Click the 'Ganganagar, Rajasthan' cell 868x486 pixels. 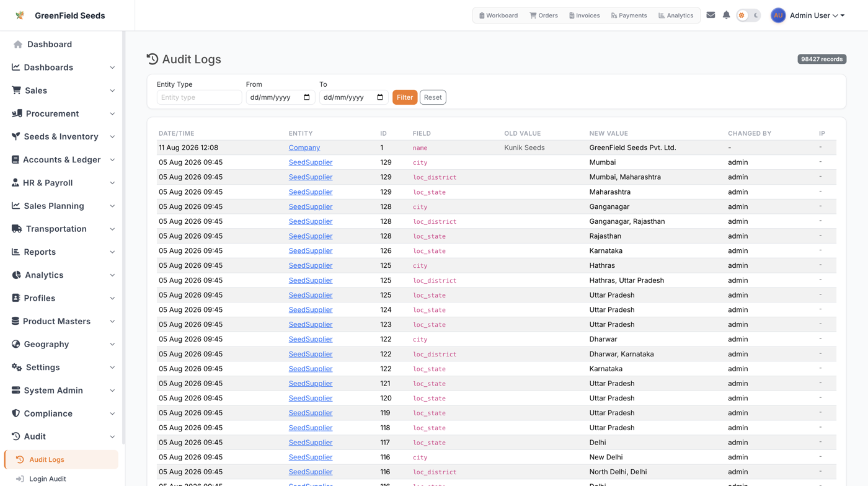[x=627, y=221]
